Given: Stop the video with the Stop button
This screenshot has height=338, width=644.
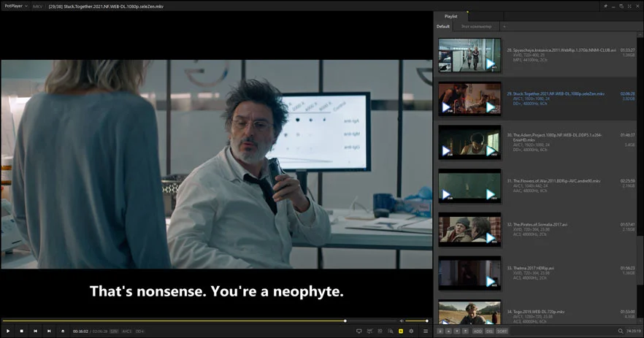Looking at the screenshot, I should pyautogui.click(x=22, y=331).
